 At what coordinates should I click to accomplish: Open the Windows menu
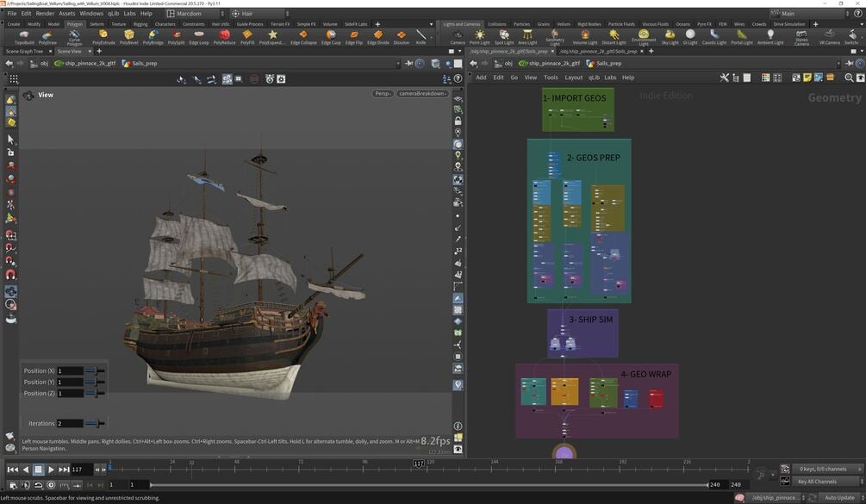(x=91, y=13)
